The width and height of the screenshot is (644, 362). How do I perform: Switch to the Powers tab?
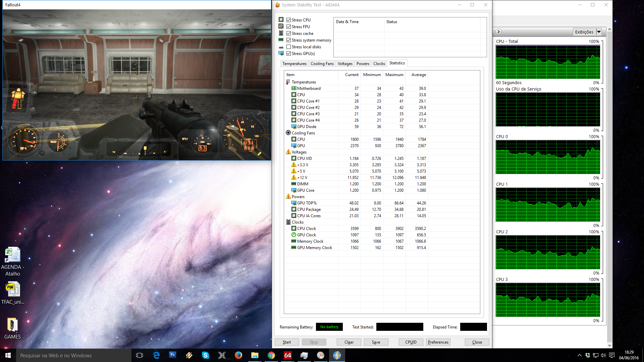tap(363, 64)
